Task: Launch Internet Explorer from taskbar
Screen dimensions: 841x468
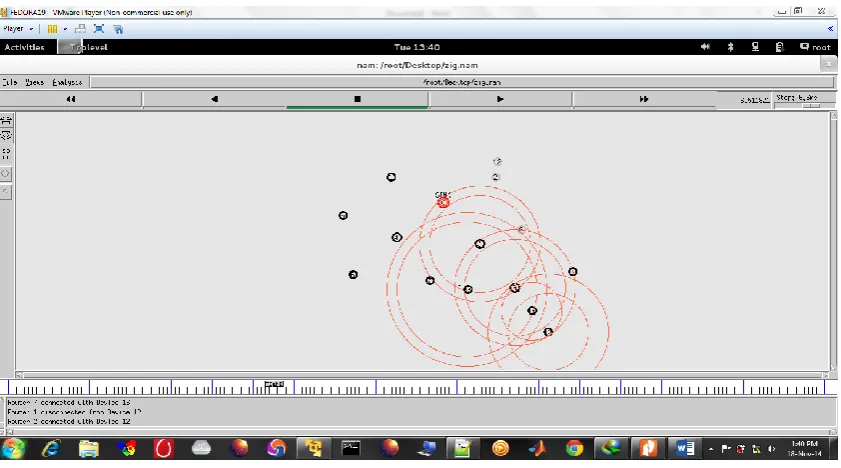Action: tap(51, 448)
